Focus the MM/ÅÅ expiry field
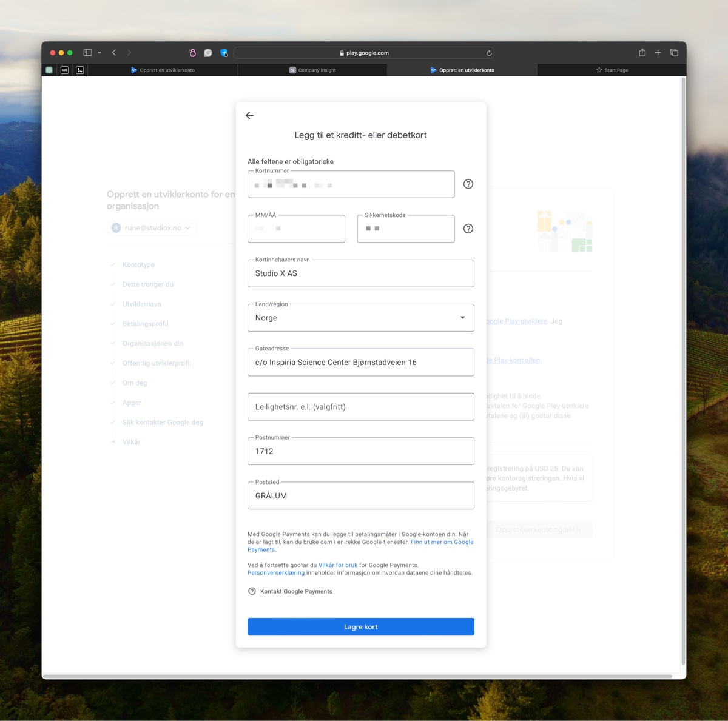 [296, 229]
